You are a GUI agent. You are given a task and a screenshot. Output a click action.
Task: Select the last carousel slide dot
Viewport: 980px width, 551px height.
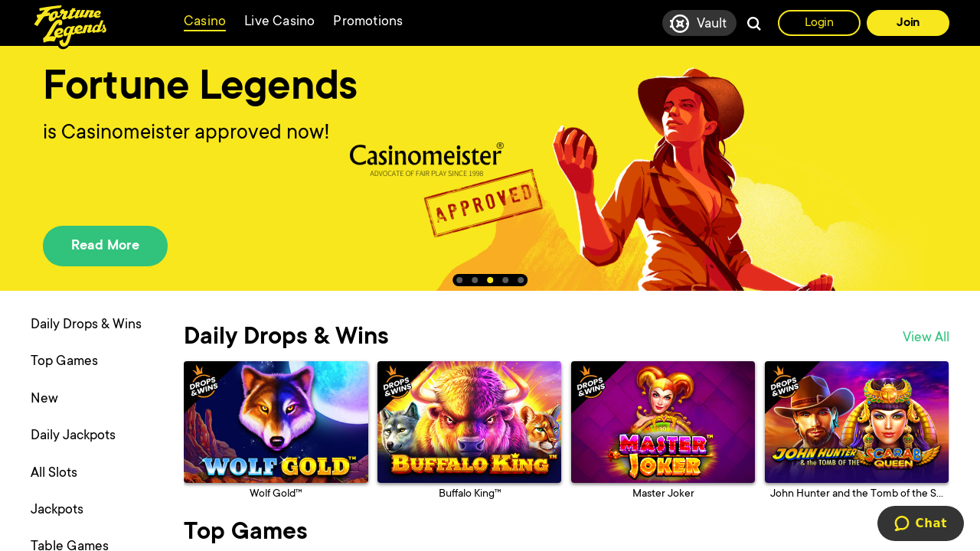tap(521, 280)
